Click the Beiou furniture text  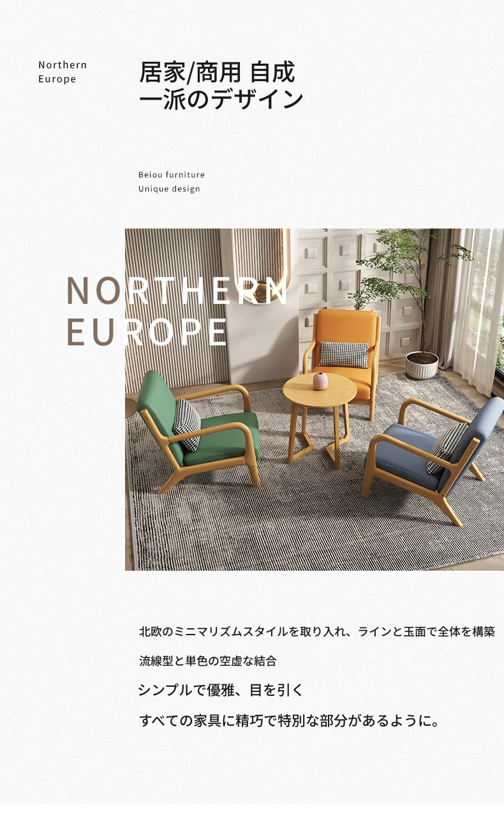pos(172,175)
